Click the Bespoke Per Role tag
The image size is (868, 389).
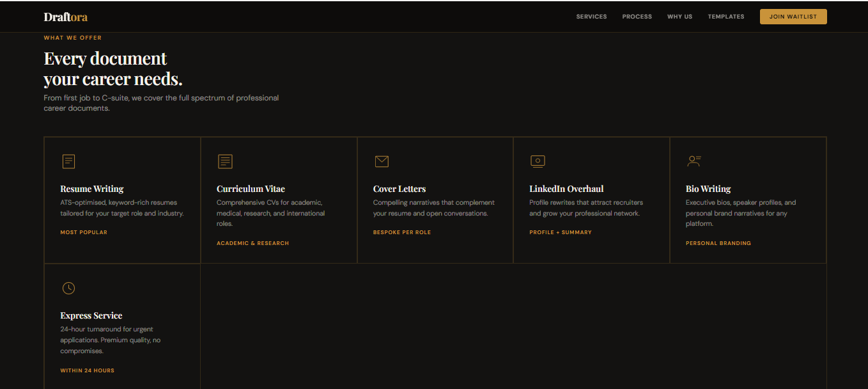point(402,232)
